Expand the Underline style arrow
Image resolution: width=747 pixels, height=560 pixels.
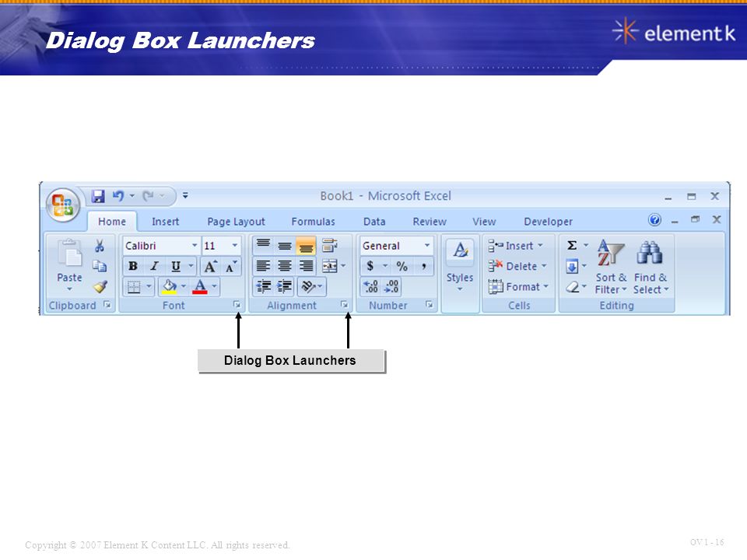(191, 266)
